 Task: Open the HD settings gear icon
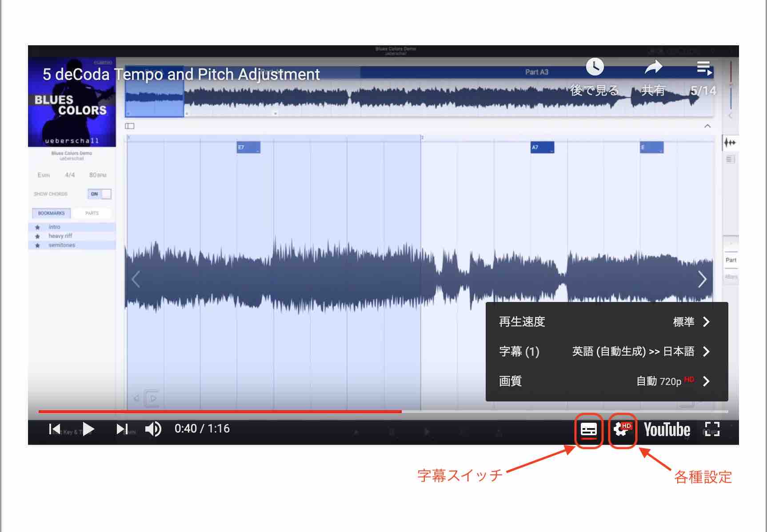622,430
